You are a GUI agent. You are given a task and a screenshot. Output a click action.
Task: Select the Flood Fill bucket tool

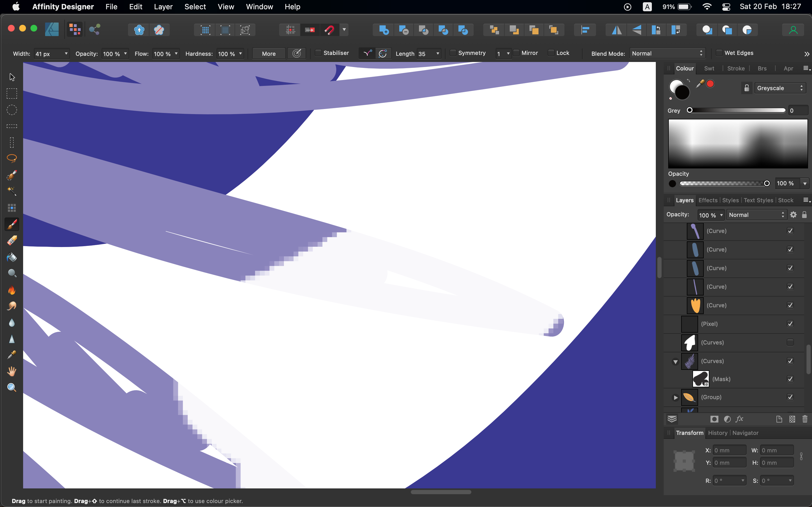(x=12, y=257)
